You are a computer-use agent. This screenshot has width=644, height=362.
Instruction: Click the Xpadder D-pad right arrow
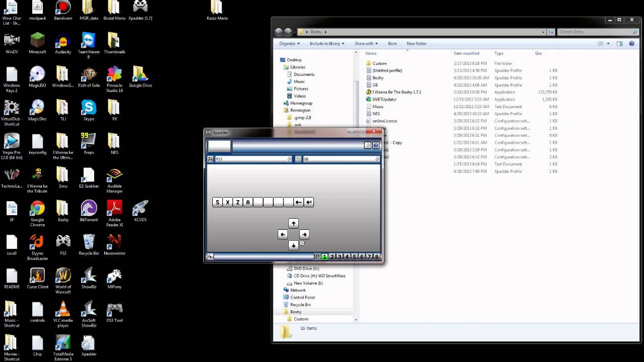tap(304, 234)
